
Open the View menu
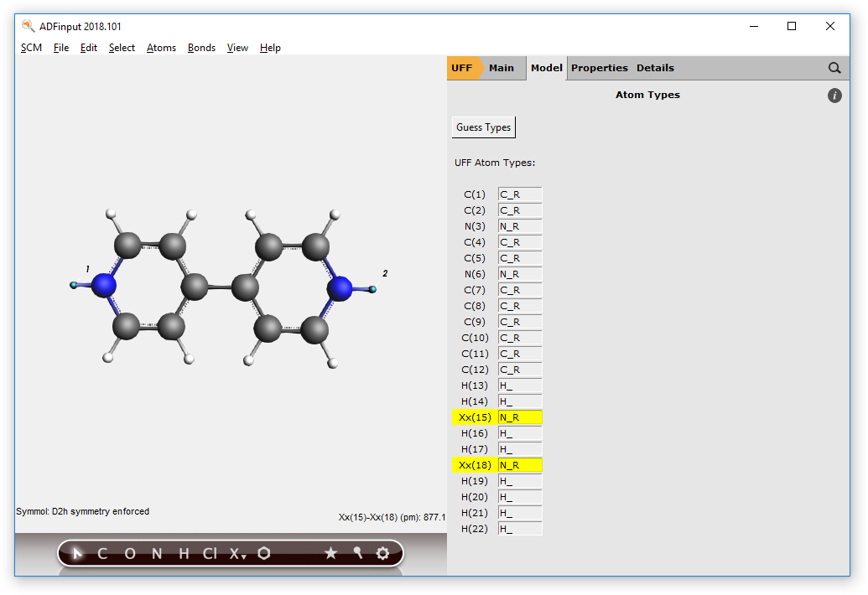(237, 48)
